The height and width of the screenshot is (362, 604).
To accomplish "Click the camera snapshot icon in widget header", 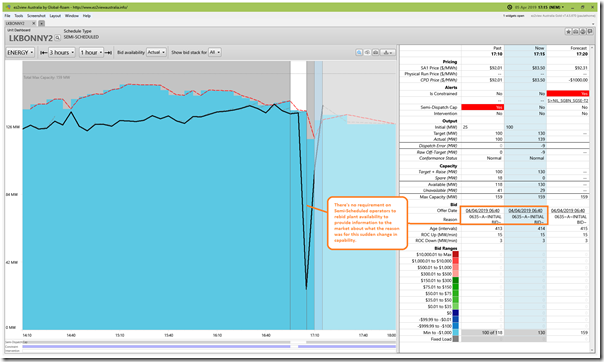I will [576, 32].
